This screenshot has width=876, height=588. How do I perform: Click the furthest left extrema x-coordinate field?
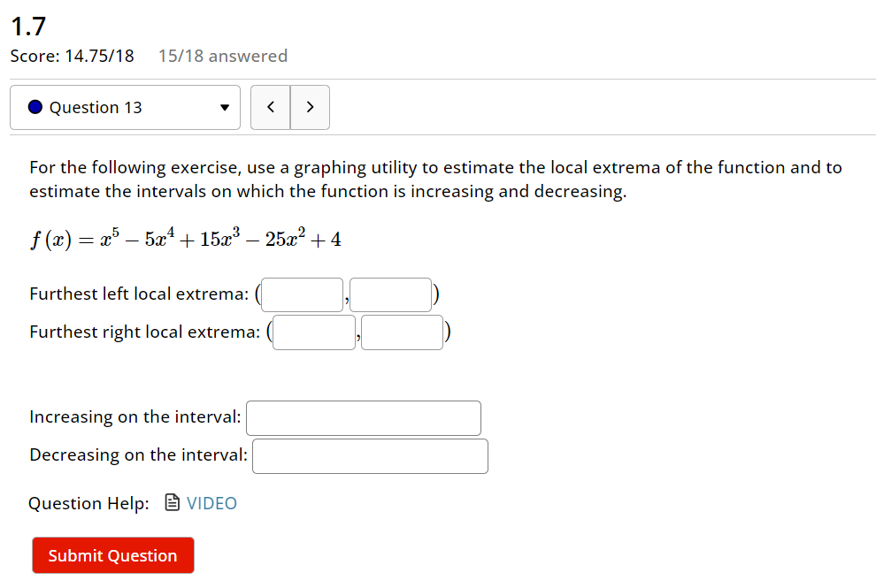click(x=302, y=294)
